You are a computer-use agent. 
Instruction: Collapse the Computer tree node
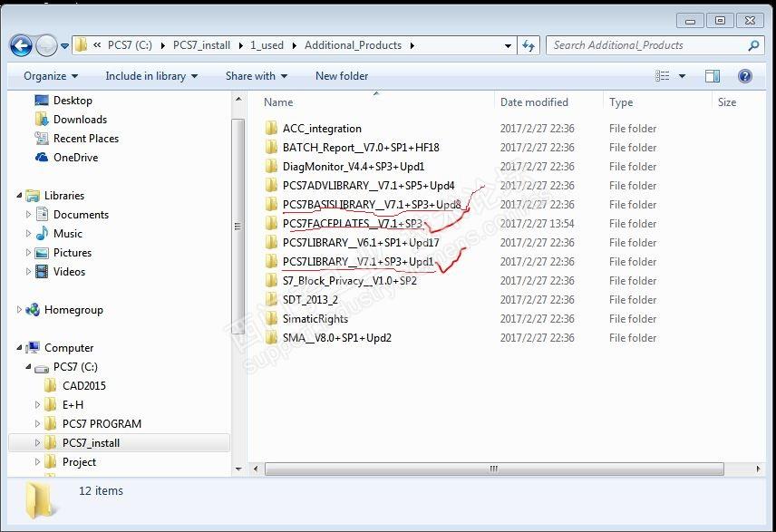19,348
